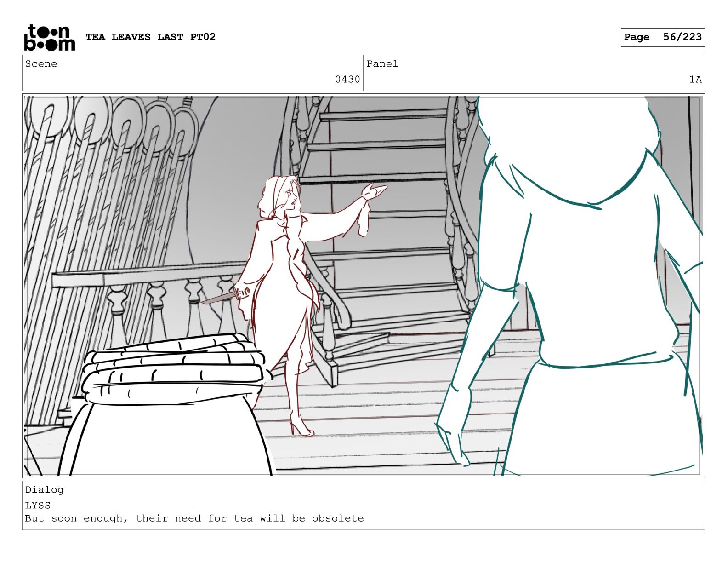Image resolution: width=728 pixels, height=563 pixels.
Task: Select the character name 'LYSS'
Action: (x=38, y=505)
